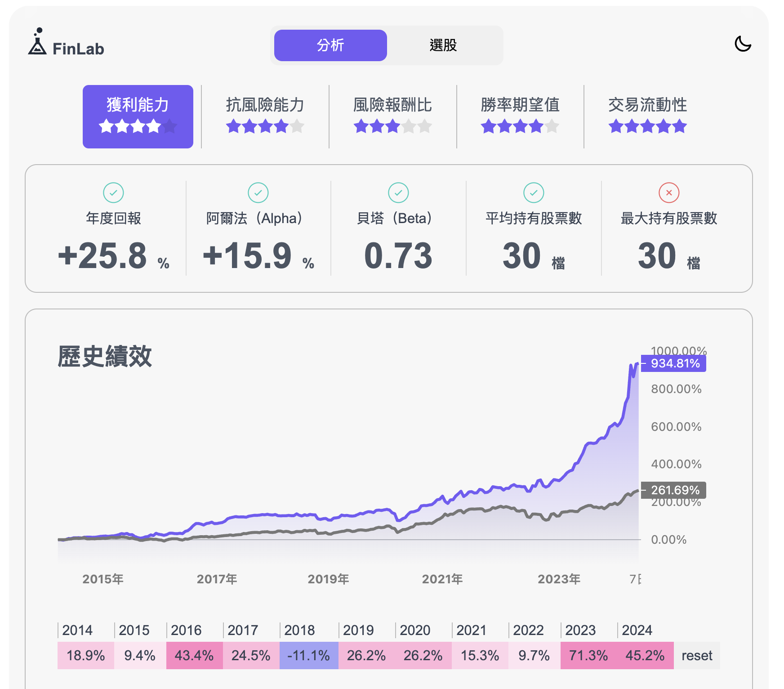Screen dimensions: 784x689
Task: Switch to the 選股 tab
Action: 443,45
